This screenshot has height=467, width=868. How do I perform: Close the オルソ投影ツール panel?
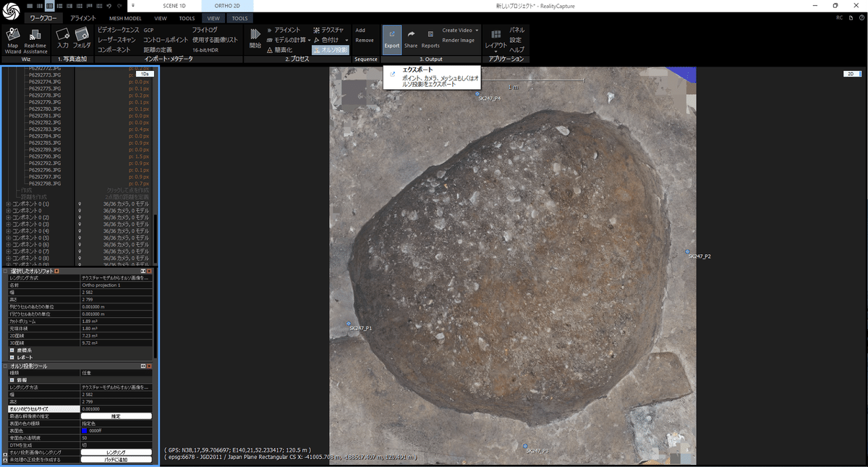point(149,366)
